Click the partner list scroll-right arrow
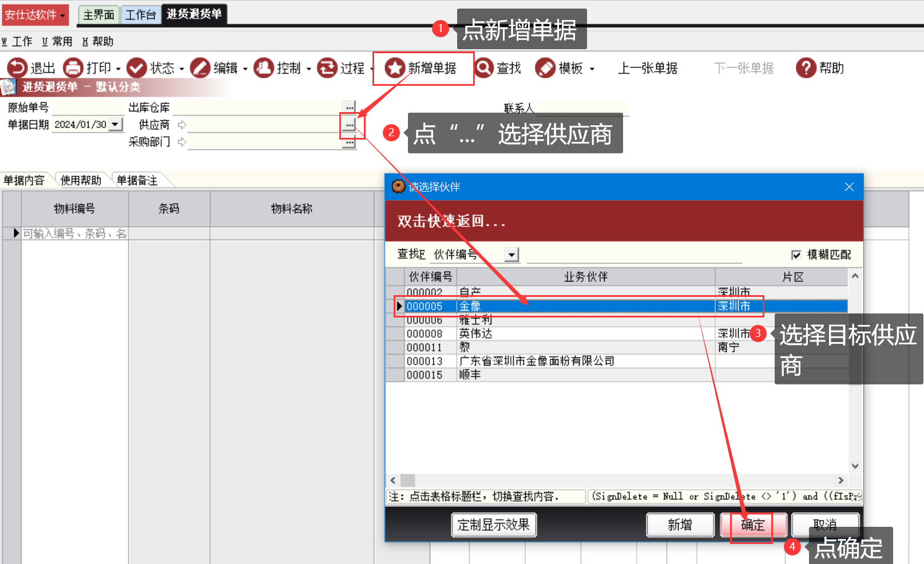 click(x=840, y=480)
